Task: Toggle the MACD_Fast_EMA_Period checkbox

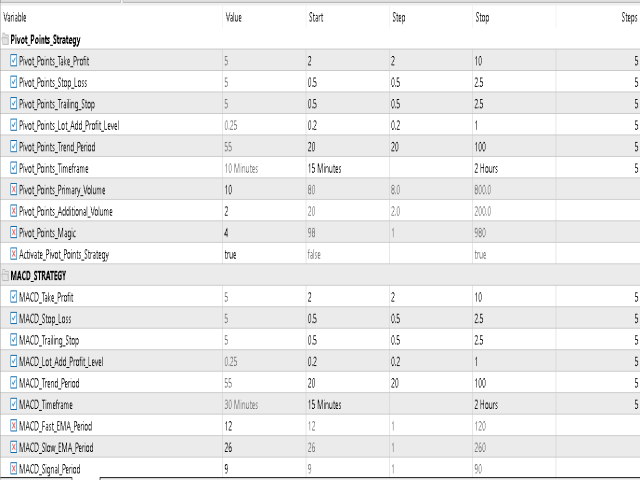Action: [x=13, y=426]
